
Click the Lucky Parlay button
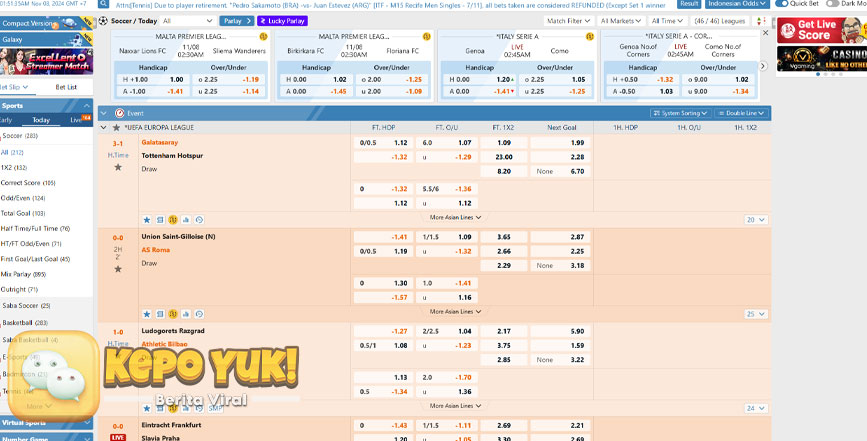point(283,21)
